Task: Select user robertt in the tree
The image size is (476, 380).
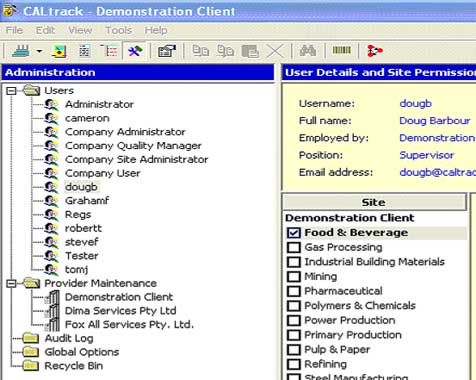Action: click(x=83, y=228)
